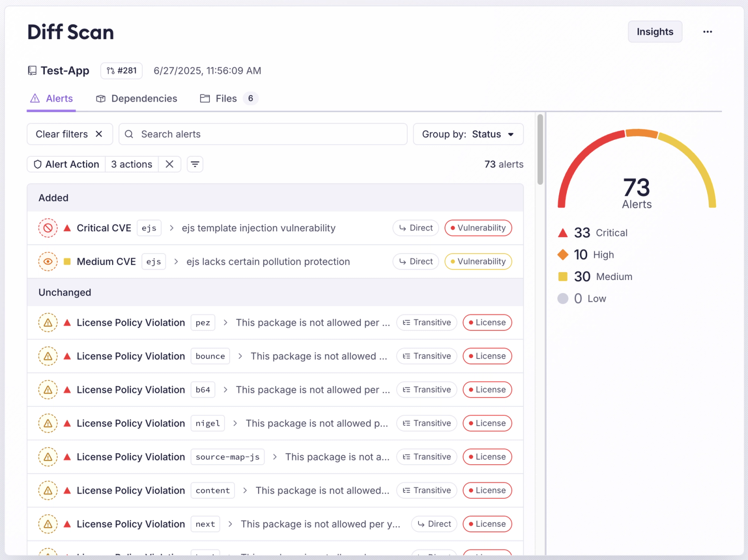Click the ejs package tag on Critical CVE row

(x=149, y=228)
